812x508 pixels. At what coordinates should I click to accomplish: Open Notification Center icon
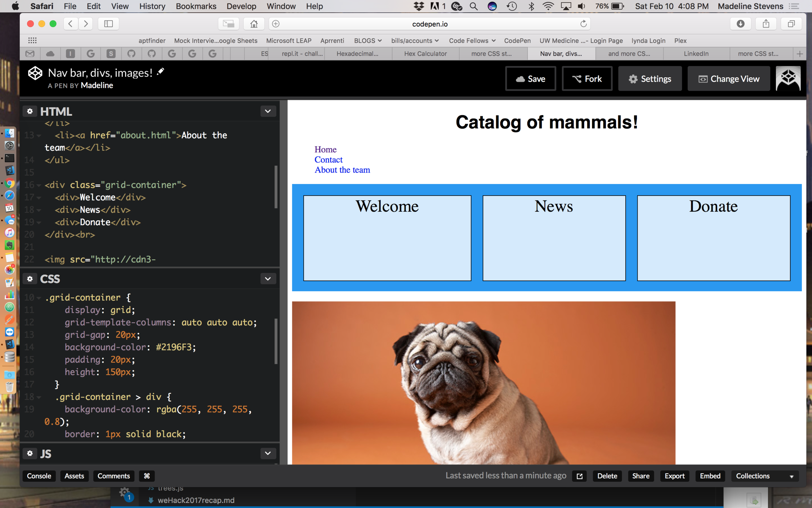[794, 6]
